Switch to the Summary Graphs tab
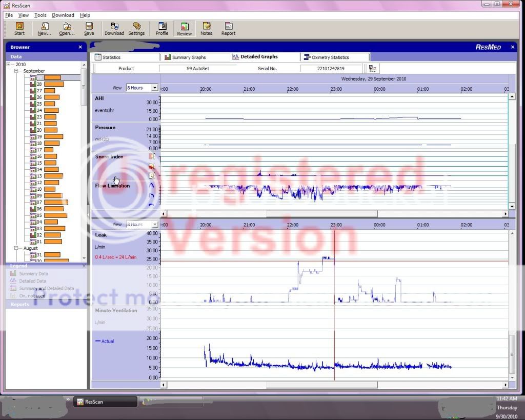Viewport: 525px width, 420px height. point(189,57)
